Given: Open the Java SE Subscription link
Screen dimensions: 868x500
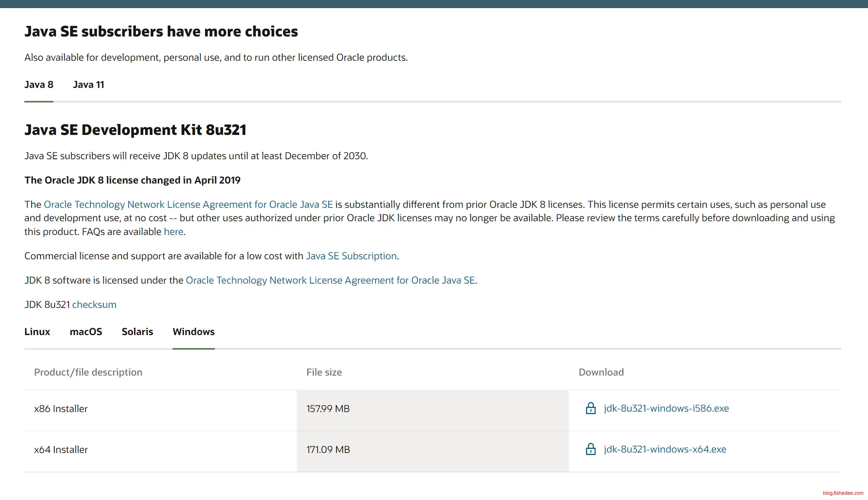Looking at the screenshot, I should coord(351,256).
